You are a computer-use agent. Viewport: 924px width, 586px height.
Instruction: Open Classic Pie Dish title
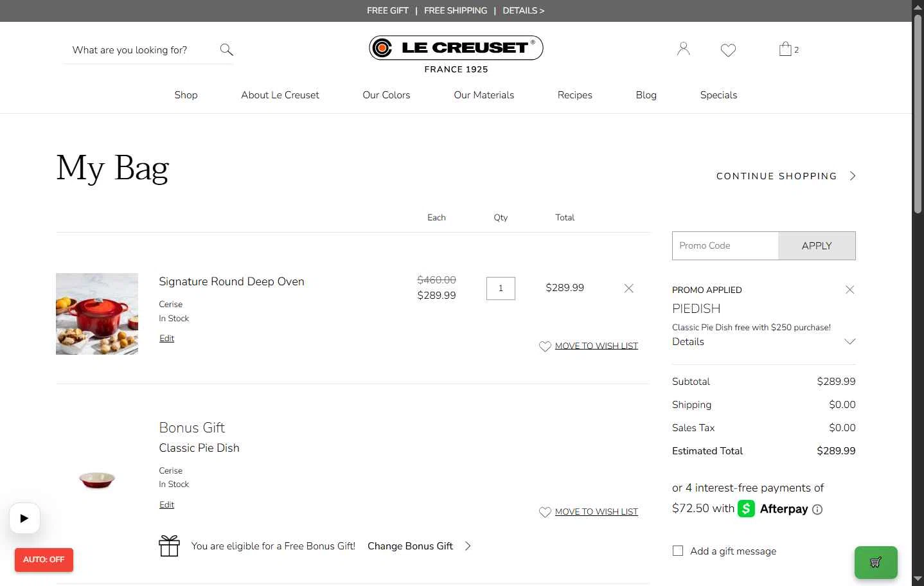point(199,448)
